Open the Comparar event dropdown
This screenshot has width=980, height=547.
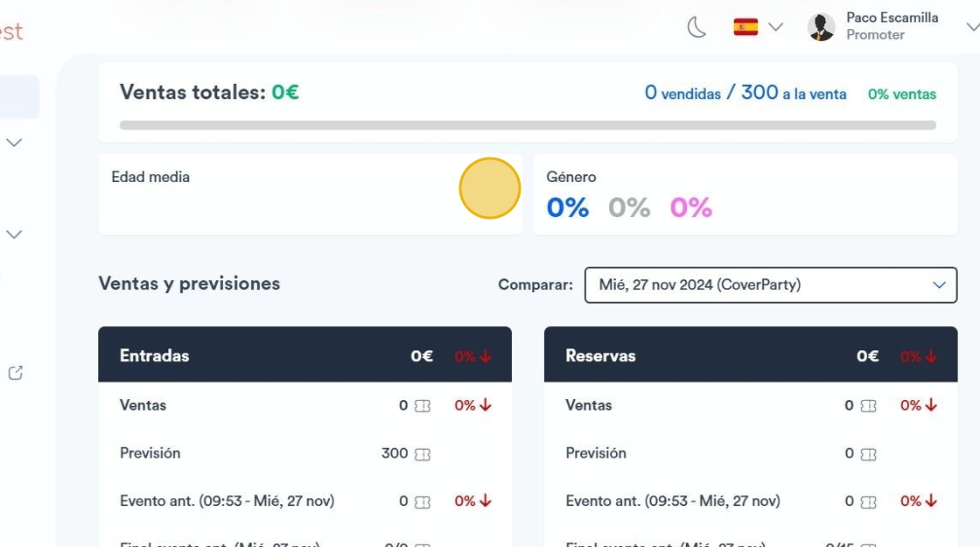tap(771, 285)
